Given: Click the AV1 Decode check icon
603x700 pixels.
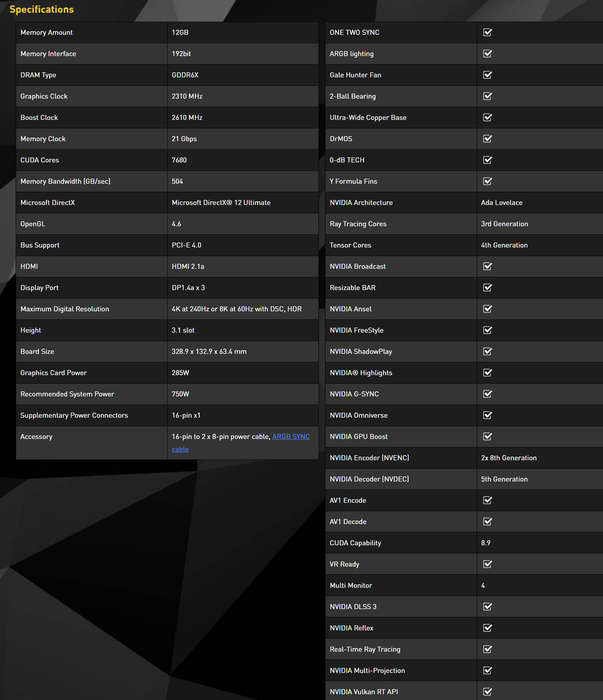Looking at the screenshot, I should (487, 521).
